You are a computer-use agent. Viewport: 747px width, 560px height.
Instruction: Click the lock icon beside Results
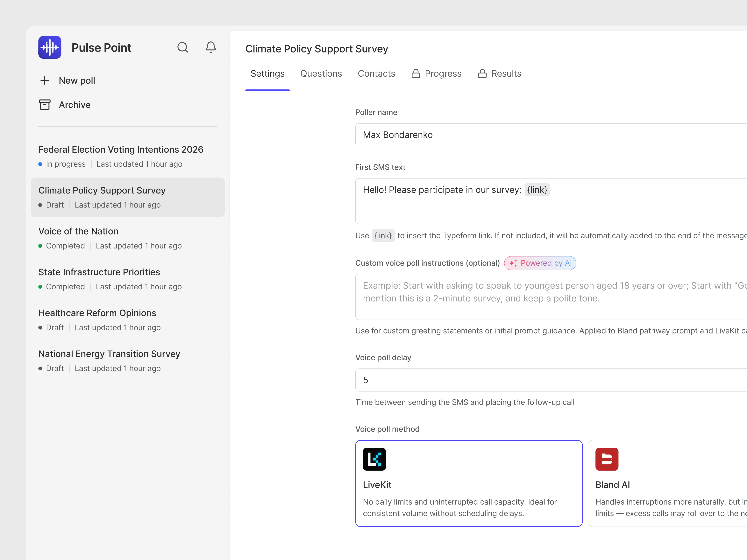click(482, 73)
